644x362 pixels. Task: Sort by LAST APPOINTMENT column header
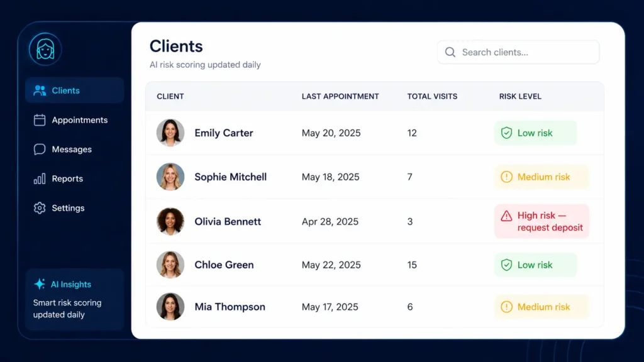coord(340,96)
